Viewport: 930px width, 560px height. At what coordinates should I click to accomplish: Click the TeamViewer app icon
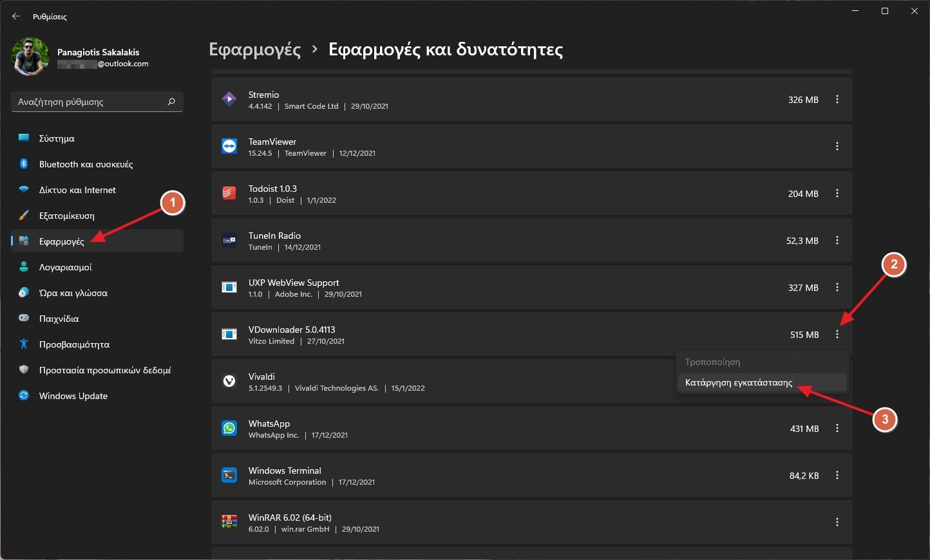229,146
